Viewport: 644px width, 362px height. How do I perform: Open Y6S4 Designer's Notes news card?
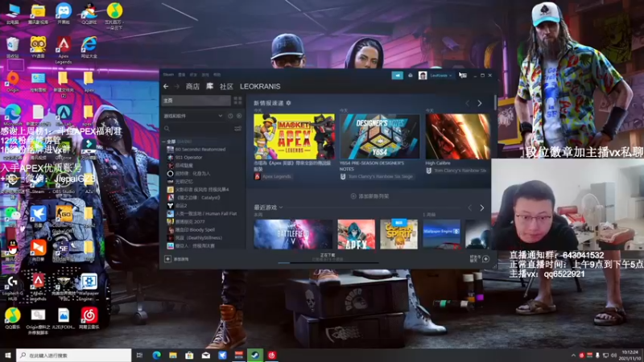pos(380,137)
